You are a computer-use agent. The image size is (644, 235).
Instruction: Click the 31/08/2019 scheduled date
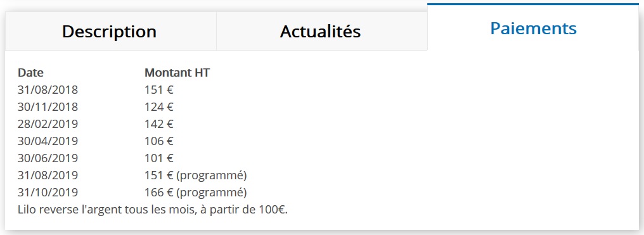click(48, 175)
